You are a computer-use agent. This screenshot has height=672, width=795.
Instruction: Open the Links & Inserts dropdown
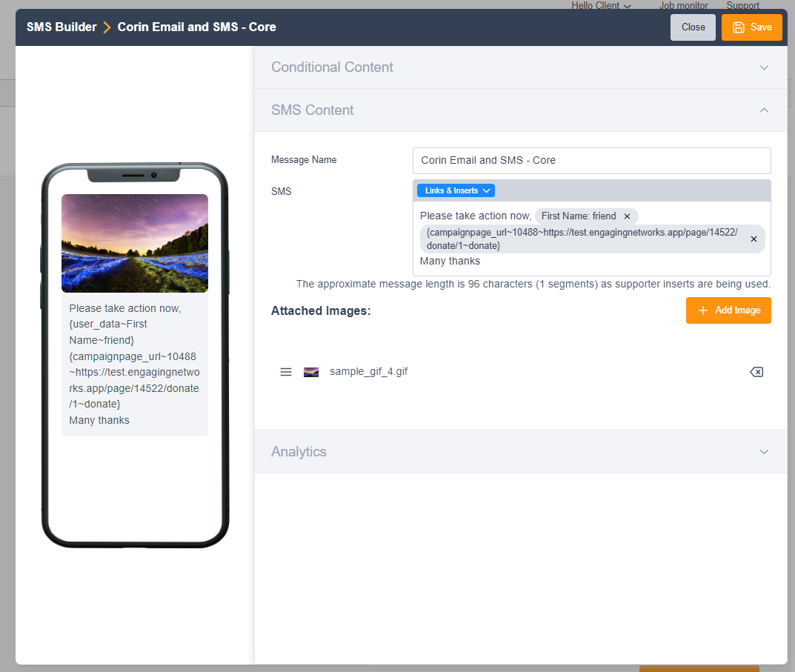[x=456, y=190]
